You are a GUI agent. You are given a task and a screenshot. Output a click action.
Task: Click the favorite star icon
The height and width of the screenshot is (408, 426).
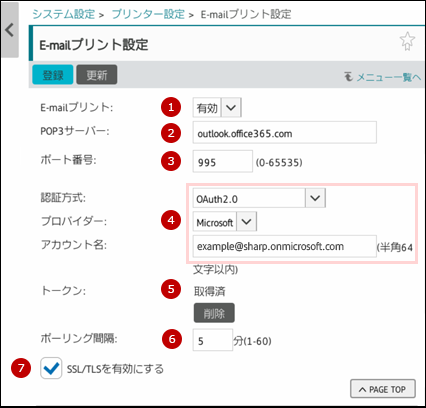click(407, 41)
